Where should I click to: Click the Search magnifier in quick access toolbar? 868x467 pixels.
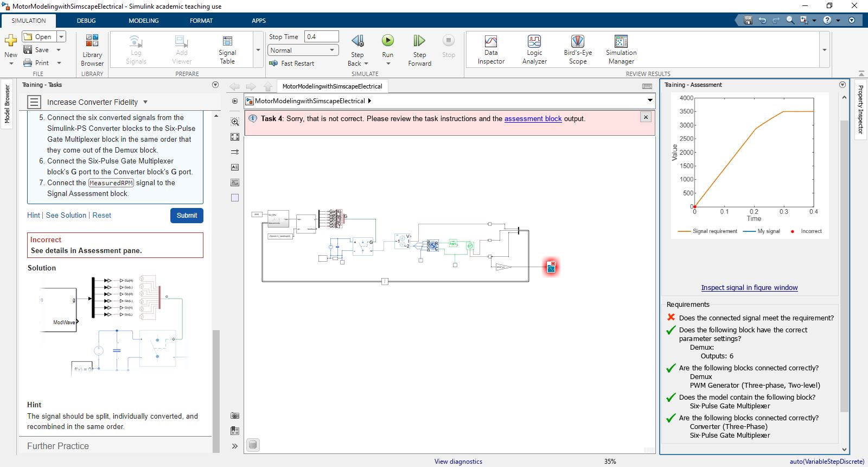click(x=790, y=20)
